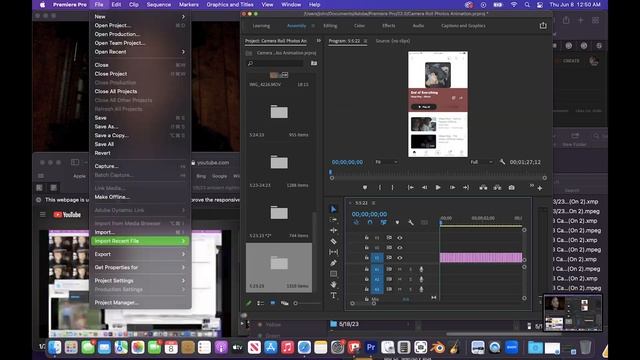Hide track V3 with eye toggle
This screenshot has height=360, width=640.
point(400,238)
